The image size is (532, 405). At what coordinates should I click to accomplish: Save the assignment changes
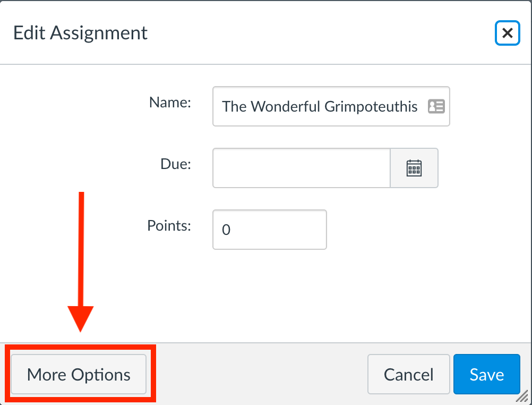[x=486, y=374]
